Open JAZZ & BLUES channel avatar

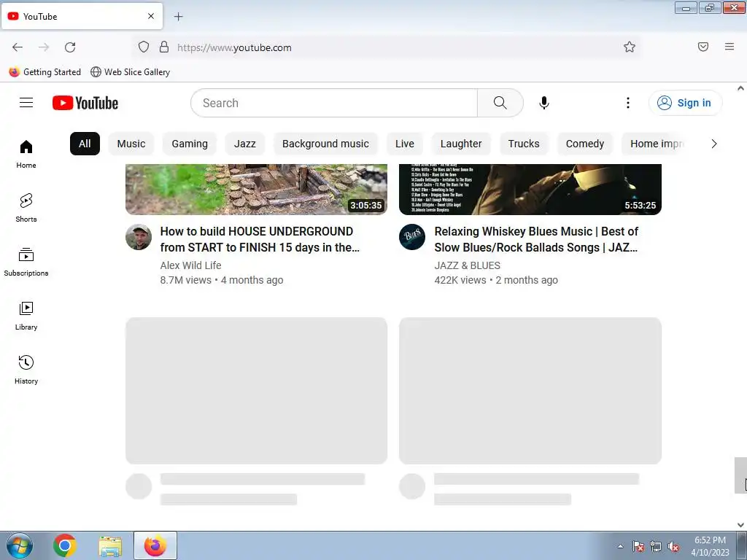(x=412, y=237)
